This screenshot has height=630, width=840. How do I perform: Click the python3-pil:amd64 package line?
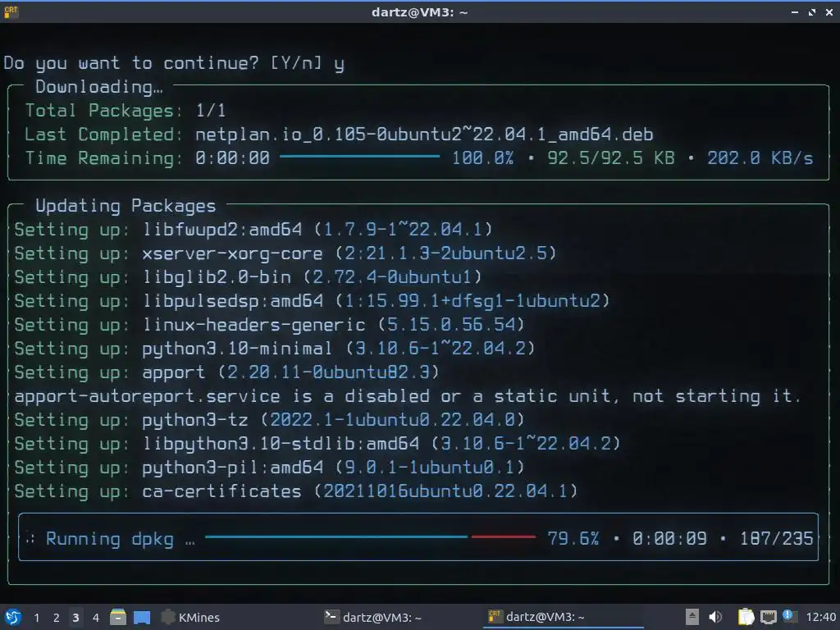(269, 467)
